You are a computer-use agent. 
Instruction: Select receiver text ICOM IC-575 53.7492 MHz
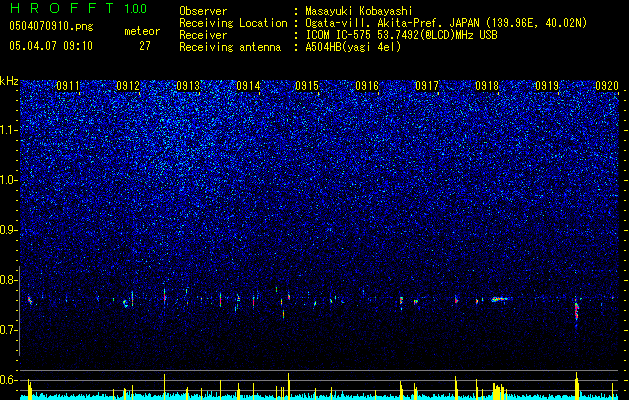[x=401, y=35]
